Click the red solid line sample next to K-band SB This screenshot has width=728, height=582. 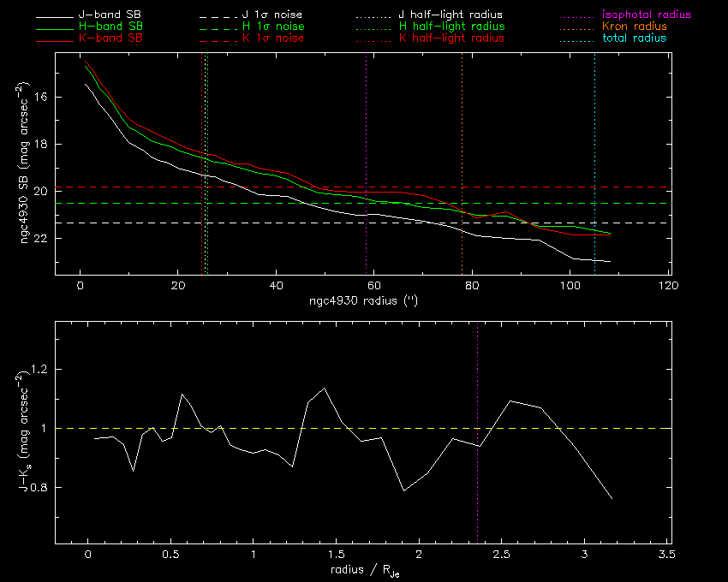click(55, 42)
